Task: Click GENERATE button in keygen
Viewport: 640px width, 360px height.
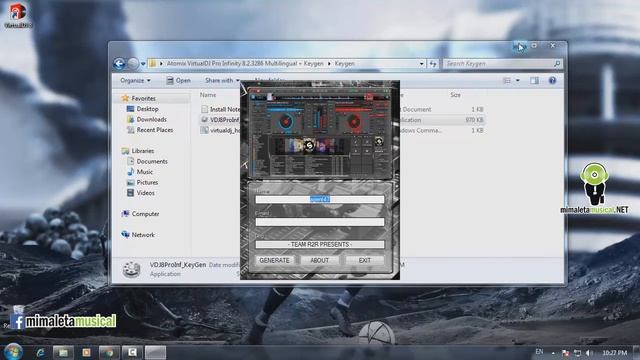Action: click(274, 260)
